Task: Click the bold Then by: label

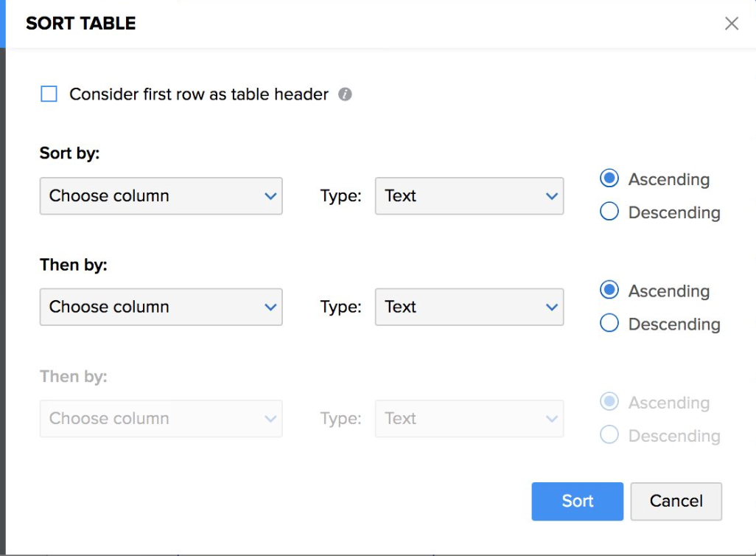Action: [74, 265]
